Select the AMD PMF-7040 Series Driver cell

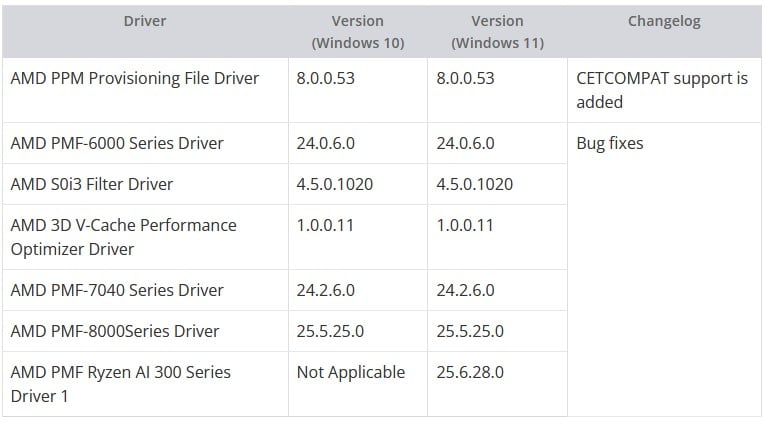pos(117,290)
